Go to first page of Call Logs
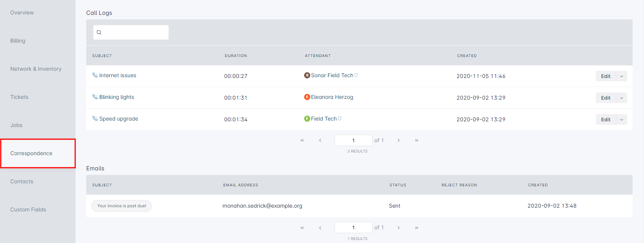The width and height of the screenshot is (644, 243). point(302,140)
